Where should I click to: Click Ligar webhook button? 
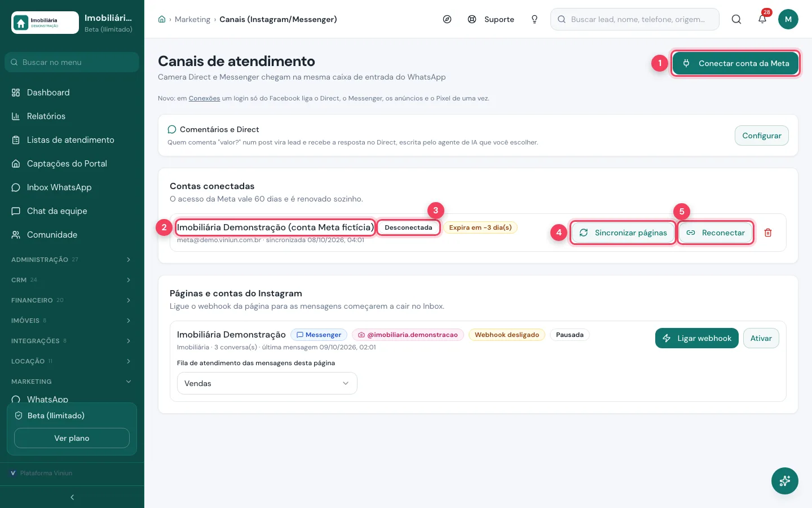697,338
